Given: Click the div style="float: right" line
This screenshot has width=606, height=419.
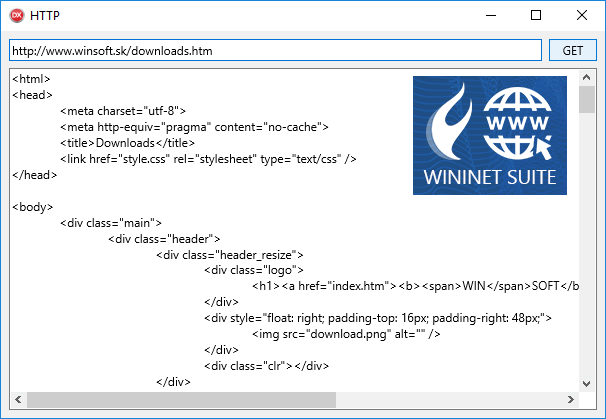Looking at the screenshot, I should coord(378,318).
